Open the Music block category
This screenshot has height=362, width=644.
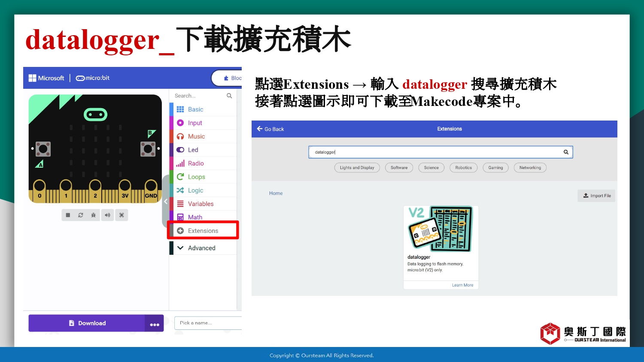[x=203, y=136]
